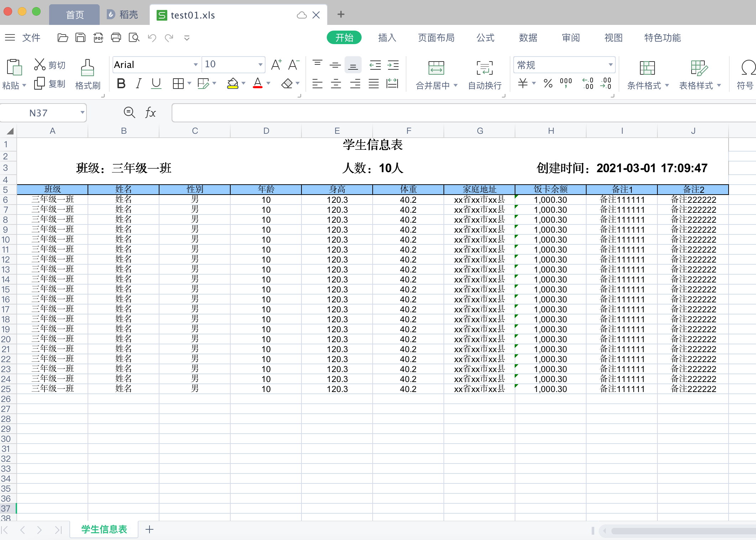Open the 数据 ribbon tab
This screenshot has width=756, height=540.
pos(528,38)
